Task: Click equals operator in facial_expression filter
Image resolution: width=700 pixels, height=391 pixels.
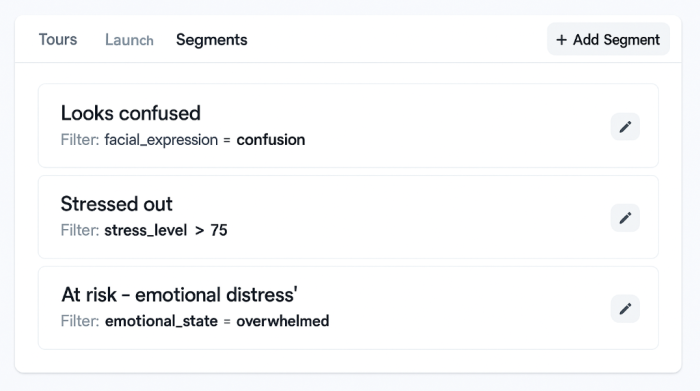Action: 227,140
